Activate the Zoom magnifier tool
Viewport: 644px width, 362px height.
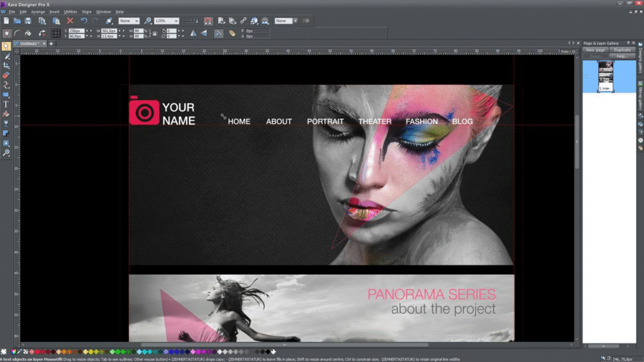6,153
